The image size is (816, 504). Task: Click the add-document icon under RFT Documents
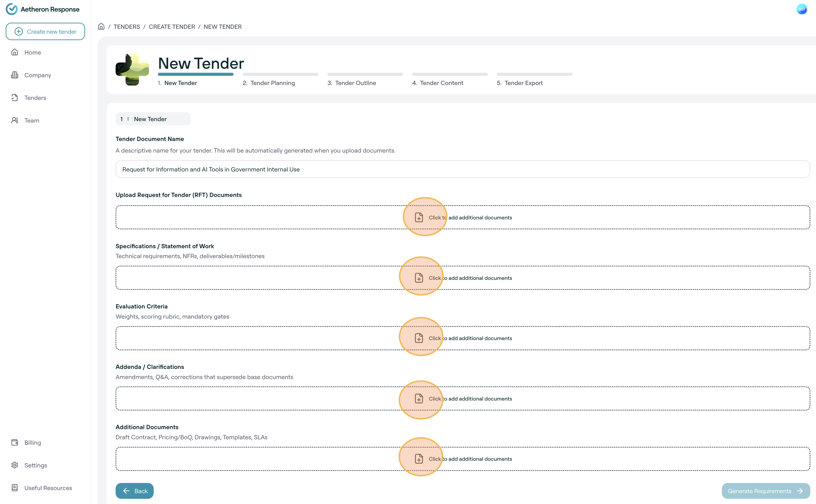point(419,217)
